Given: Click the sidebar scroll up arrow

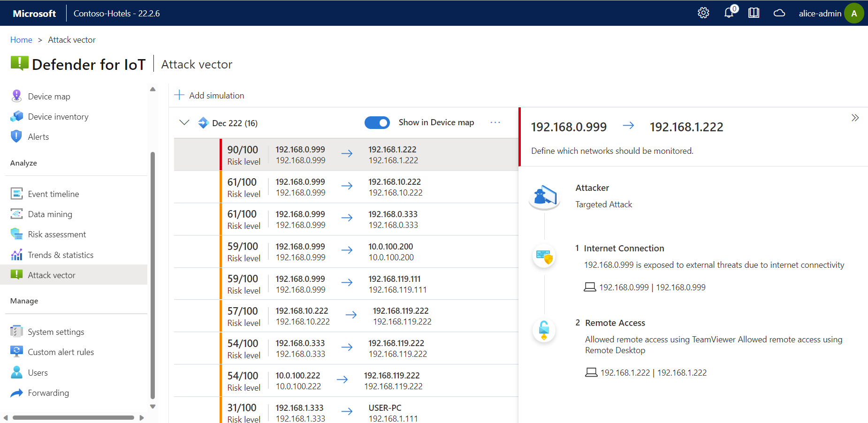Looking at the screenshot, I should pos(152,89).
